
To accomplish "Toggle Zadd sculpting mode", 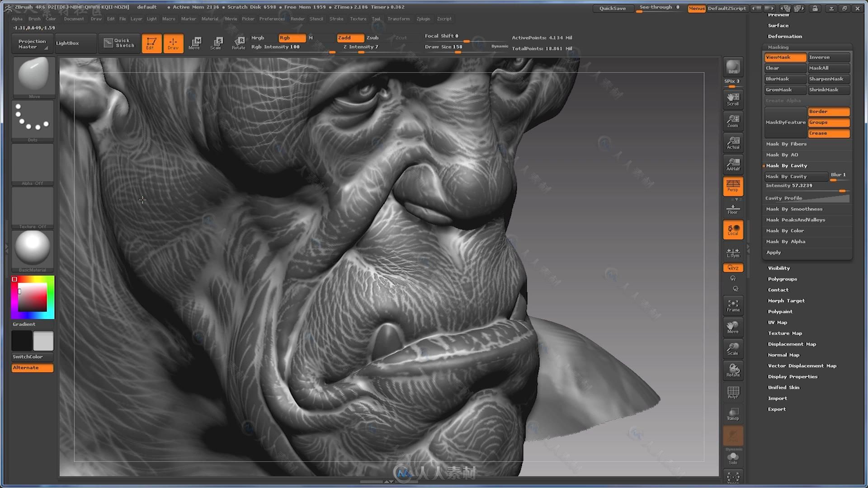I will (344, 38).
